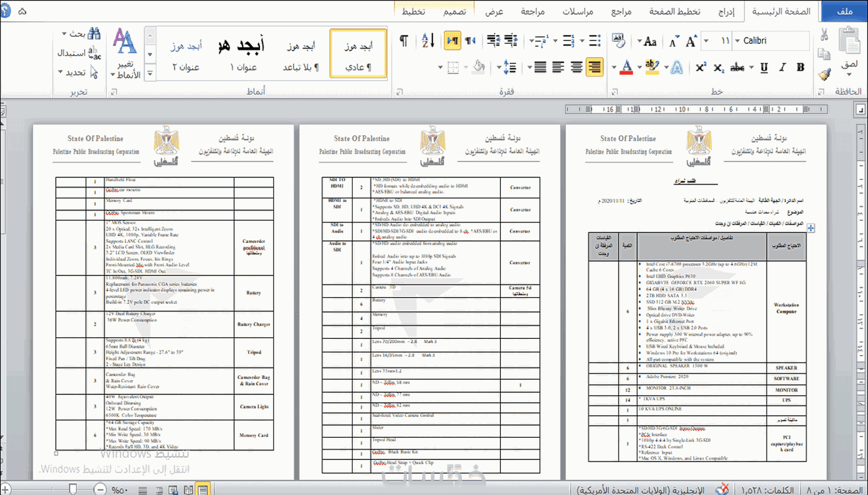
Task: Switch to the Review tab
Action: point(533,11)
